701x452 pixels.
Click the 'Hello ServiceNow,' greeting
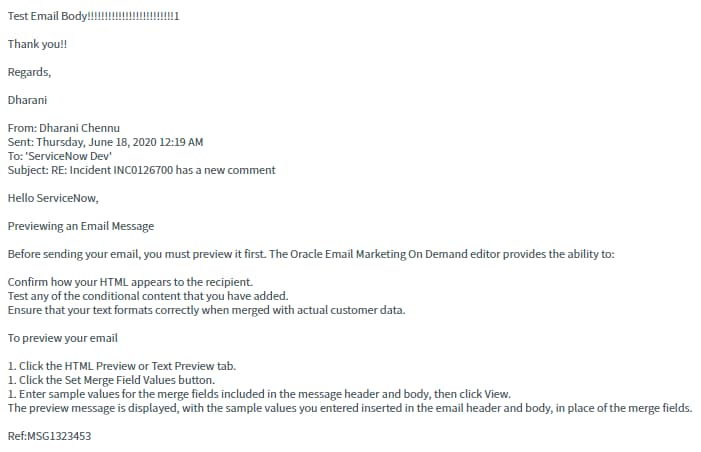53,198
